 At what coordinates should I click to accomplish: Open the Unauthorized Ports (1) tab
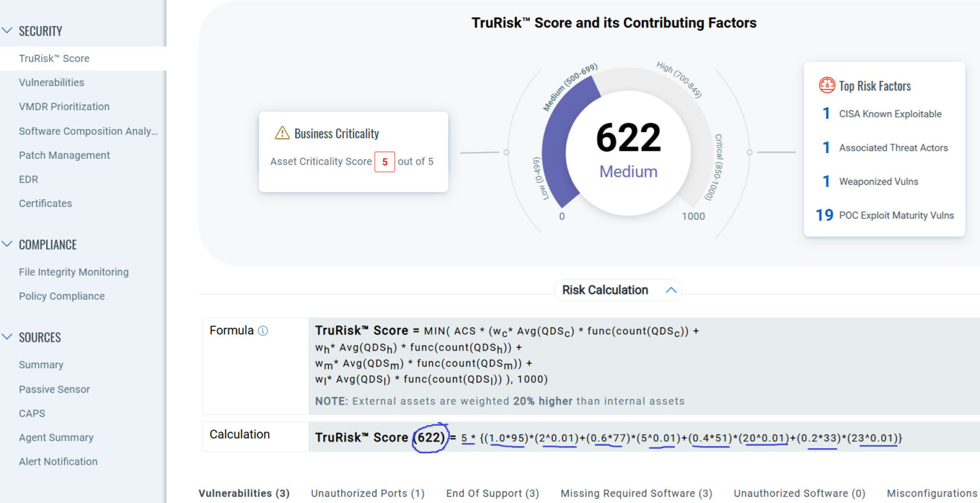(x=367, y=493)
